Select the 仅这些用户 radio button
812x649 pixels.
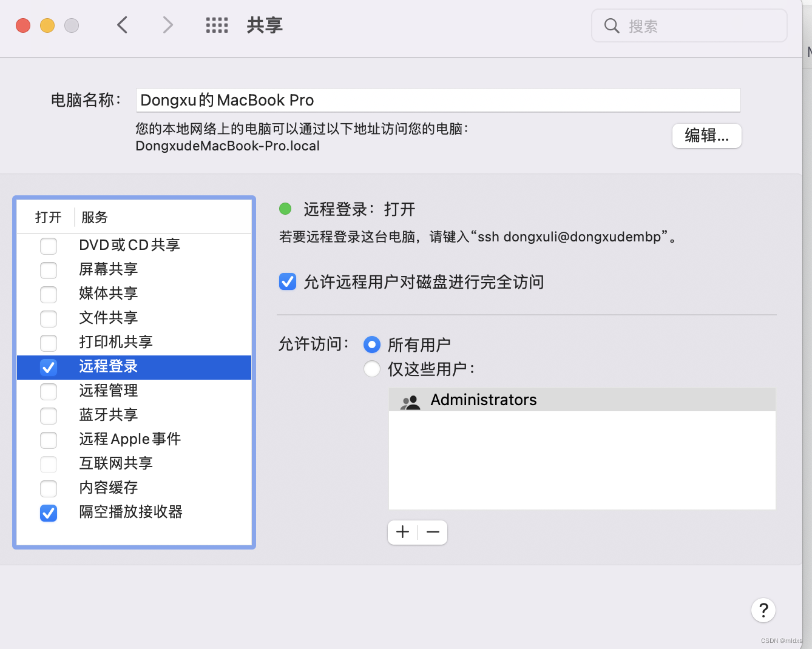(371, 368)
